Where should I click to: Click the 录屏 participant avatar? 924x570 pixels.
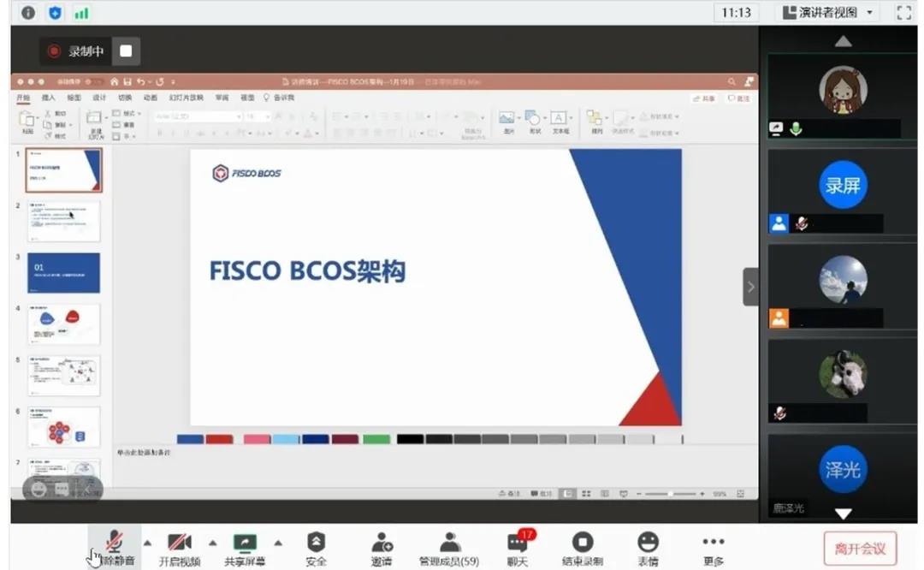coord(843,185)
